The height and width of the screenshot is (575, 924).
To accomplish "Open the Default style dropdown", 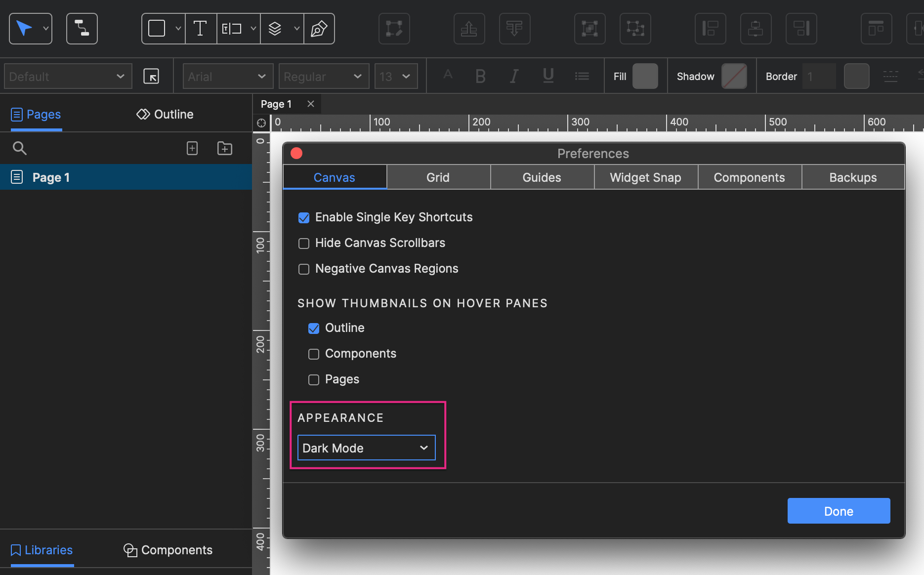I will pyautogui.click(x=68, y=77).
